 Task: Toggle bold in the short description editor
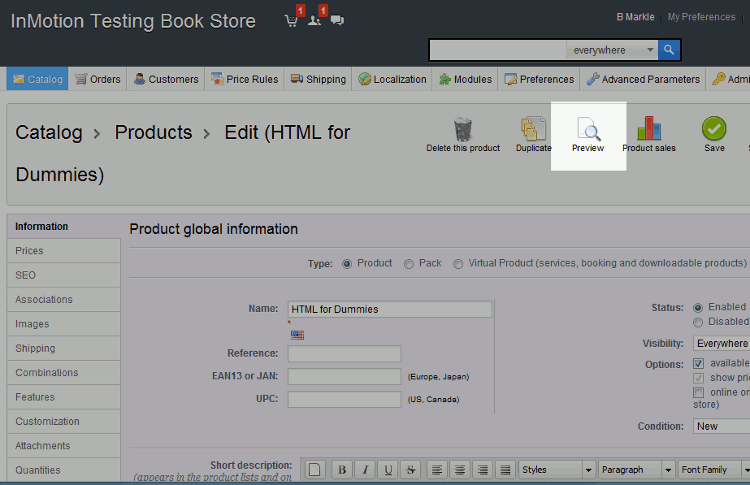[341, 469]
